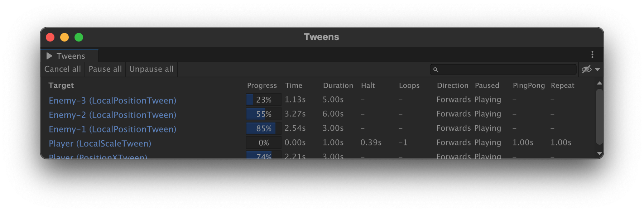This screenshot has width=644, height=212.
Task: Click the vertical scrollbar thumb
Action: tap(599, 116)
